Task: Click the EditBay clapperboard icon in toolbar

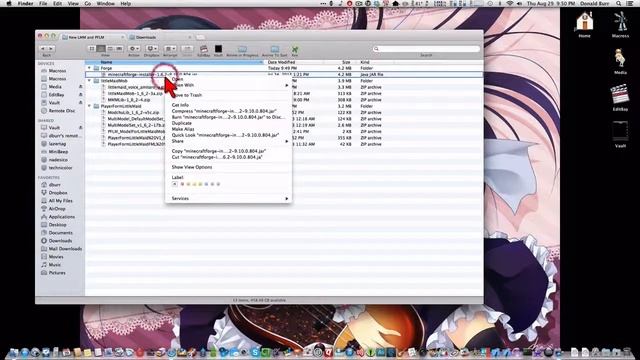Action: click(203, 49)
